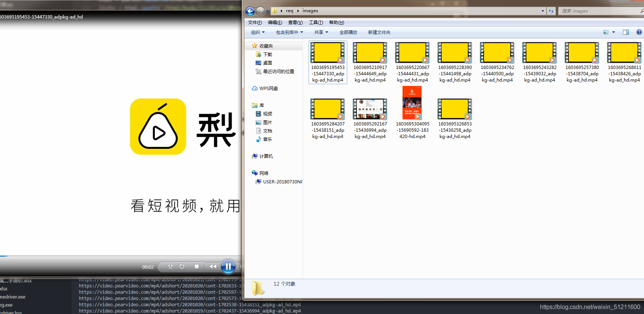Select 库 in the navigation pane
The height and width of the screenshot is (314, 644).
pyautogui.click(x=258, y=106)
